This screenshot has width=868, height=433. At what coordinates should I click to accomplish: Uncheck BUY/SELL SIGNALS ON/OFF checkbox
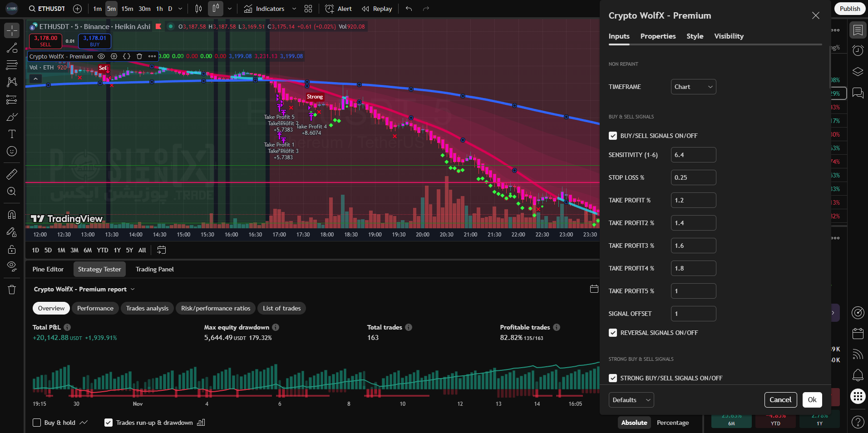tap(613, 136)
